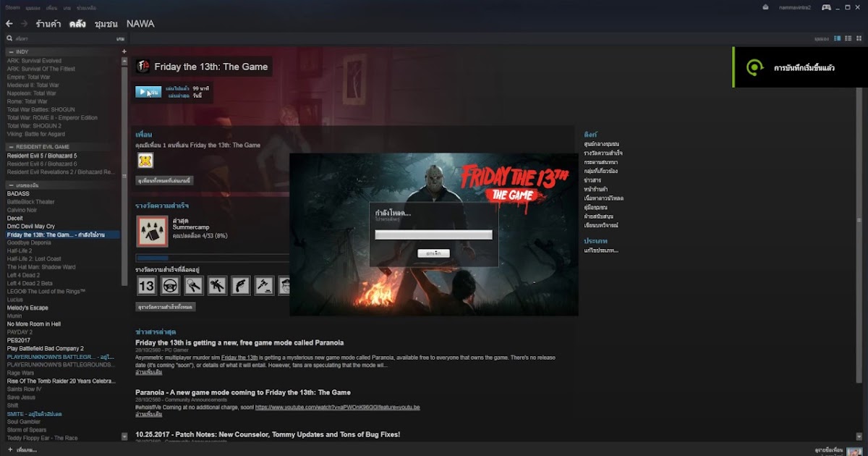View all achievements button

pos(166,308)
